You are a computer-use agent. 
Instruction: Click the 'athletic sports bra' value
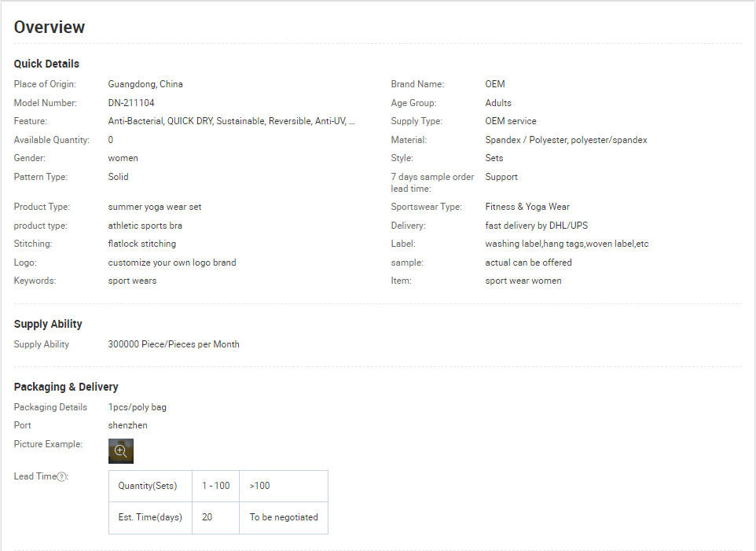[145, 225]
